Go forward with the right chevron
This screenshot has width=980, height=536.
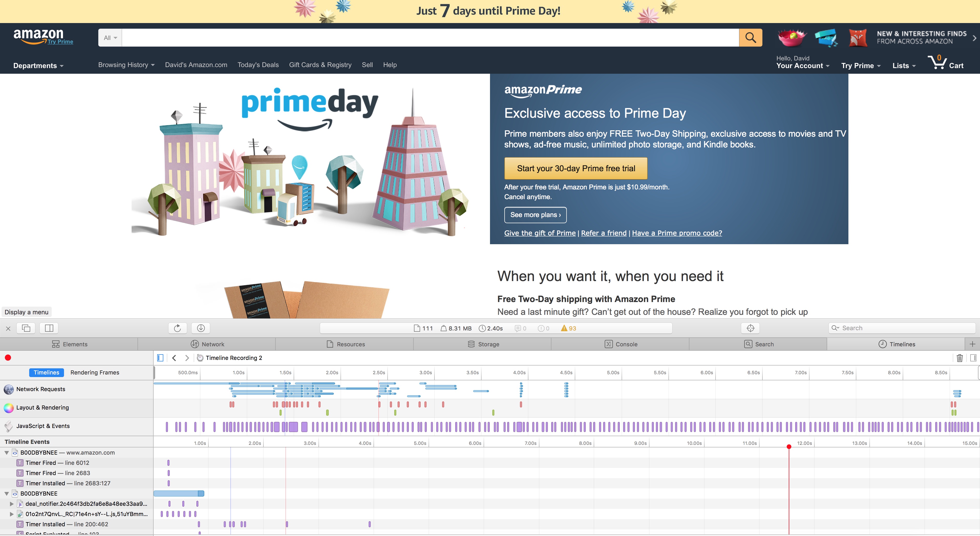point(187,358)
